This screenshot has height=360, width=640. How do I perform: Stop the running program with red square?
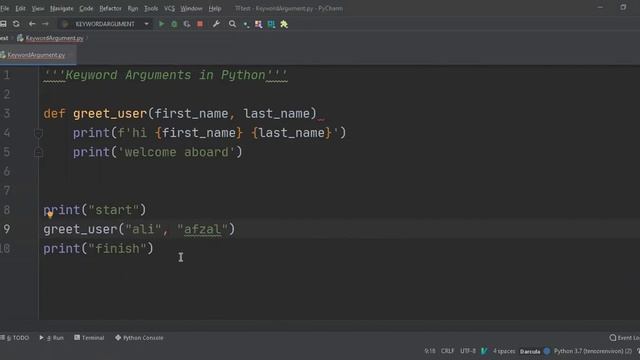(x=200, y=24)
